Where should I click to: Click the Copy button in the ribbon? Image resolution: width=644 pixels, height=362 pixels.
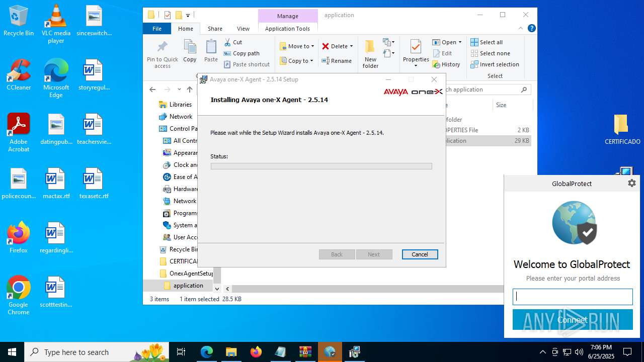click(x=190, y=51)
